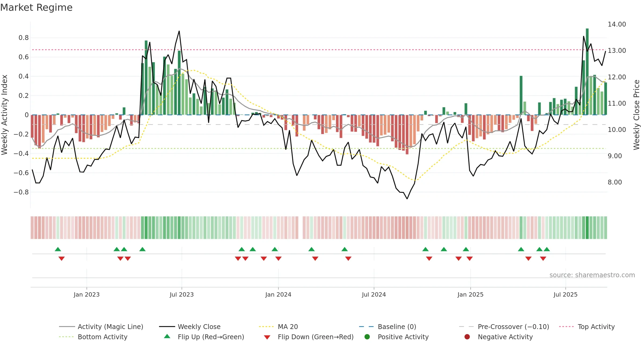Click the −0.8 activity axis label

(x=21, y=192)
